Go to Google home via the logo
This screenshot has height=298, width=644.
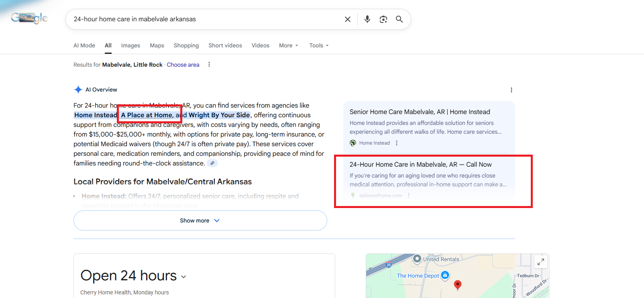[29, 18]
